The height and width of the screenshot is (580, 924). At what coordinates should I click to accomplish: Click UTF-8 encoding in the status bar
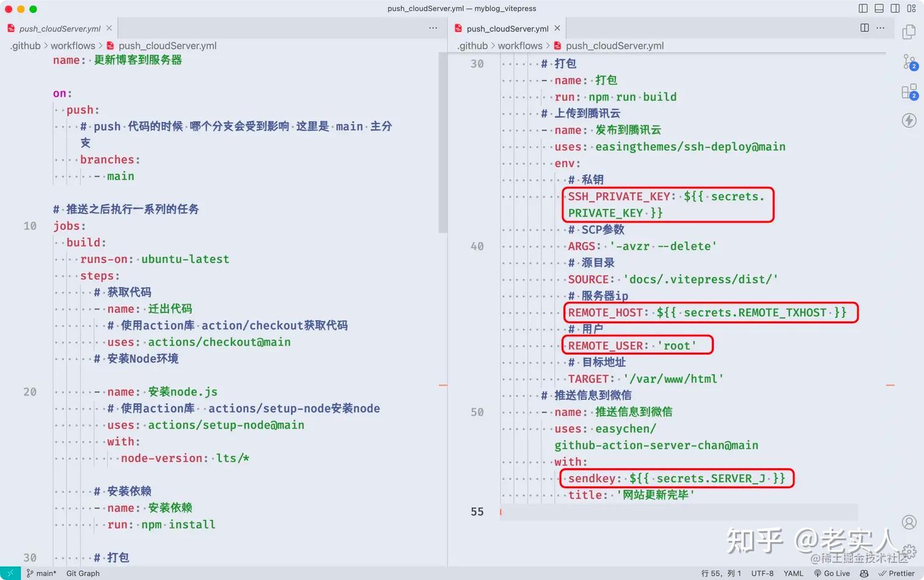[762, 573]
